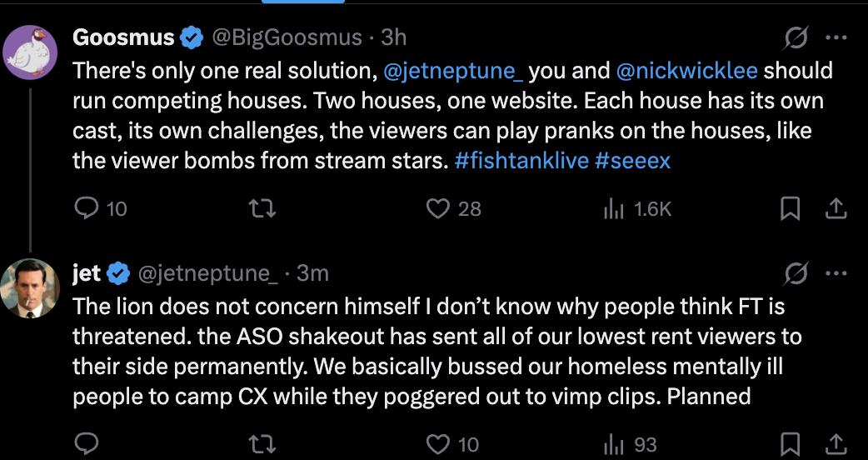Open the @nickwicklee mention link
The image size is (868, 460).
click(x=687, y=71)
